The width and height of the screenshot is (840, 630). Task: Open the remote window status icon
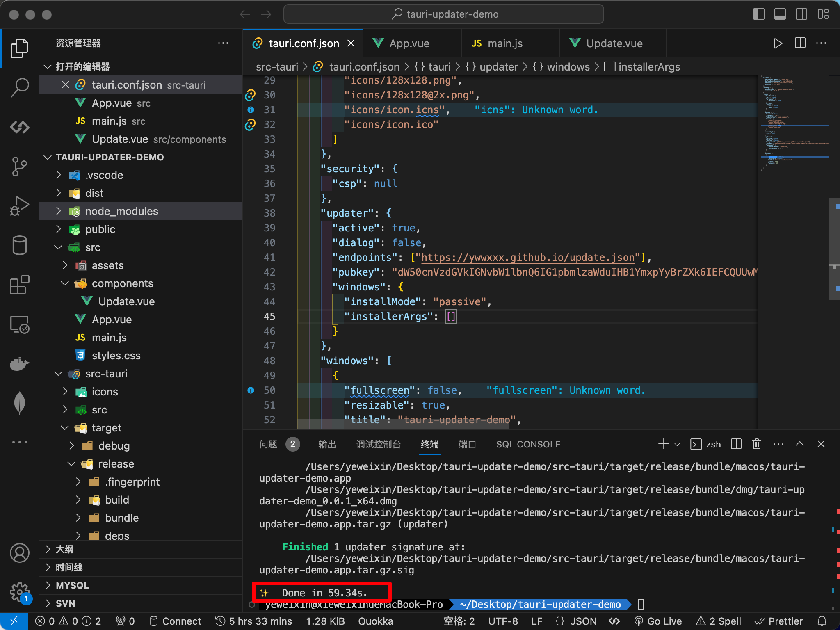point(14,621)
